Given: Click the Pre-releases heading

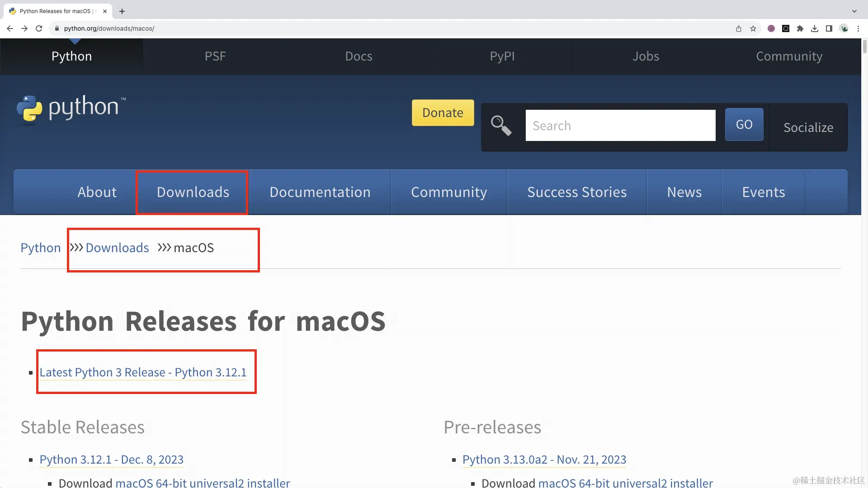Looking at the screenshot, I should [492, 427].
